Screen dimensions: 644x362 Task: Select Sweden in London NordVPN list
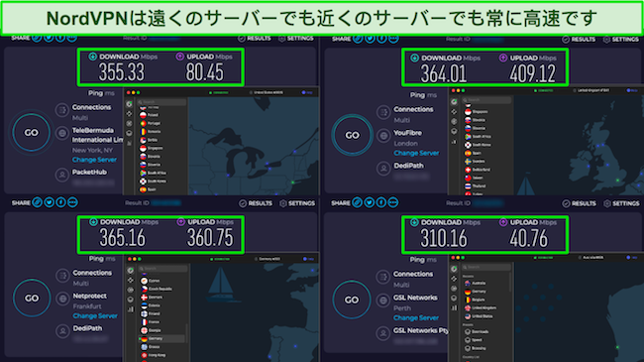(476, 162)
